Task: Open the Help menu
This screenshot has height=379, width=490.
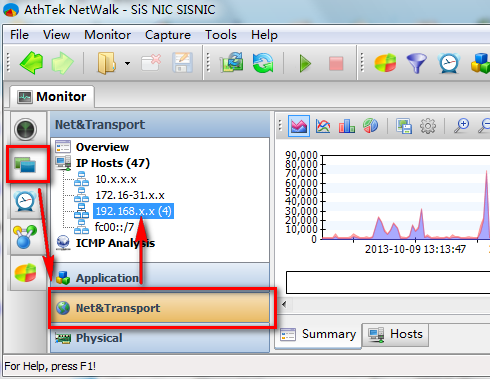Action: 264,35
